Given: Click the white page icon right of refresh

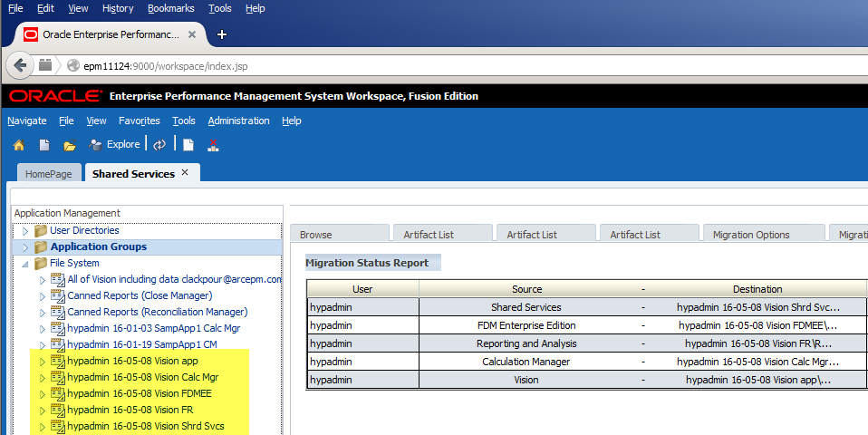Looking at the screenshot, I should pos(188,145).
